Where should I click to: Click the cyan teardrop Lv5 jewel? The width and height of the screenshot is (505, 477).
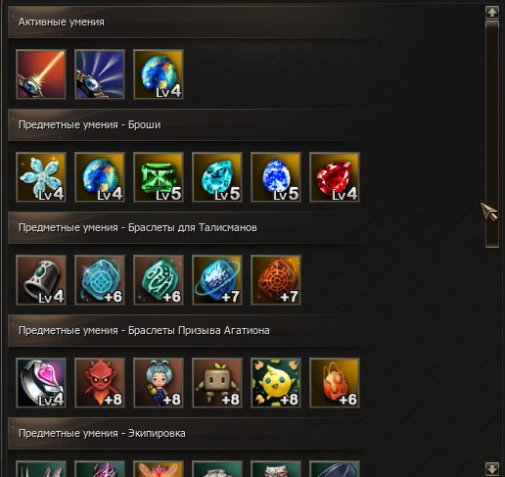click(x=217, y=177)
